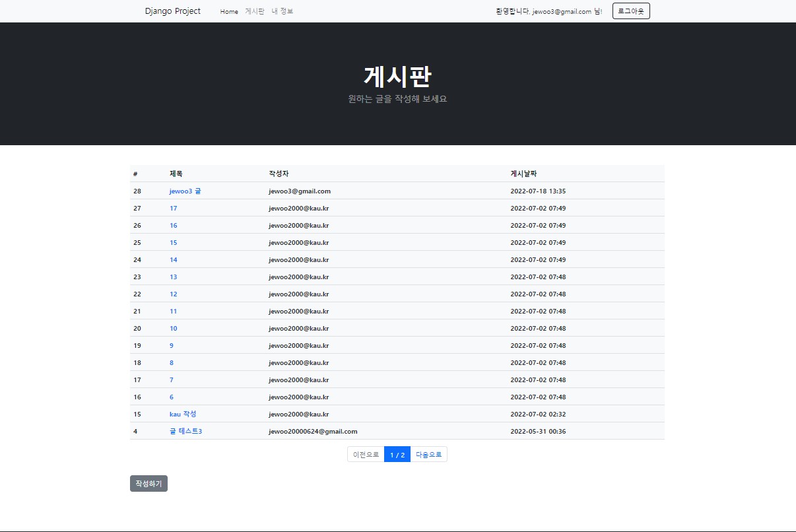
Task: Open the Home menu item
Action: click(229, 11)
